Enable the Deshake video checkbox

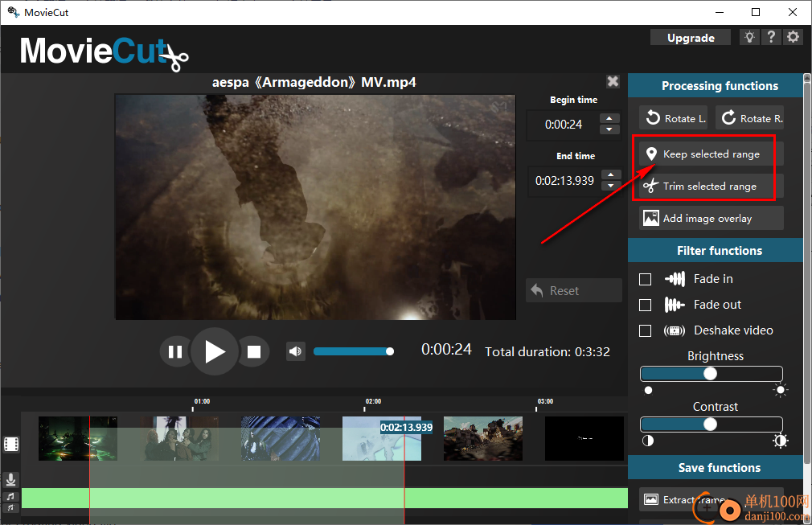pyautogui.click(x=646, y=331)
